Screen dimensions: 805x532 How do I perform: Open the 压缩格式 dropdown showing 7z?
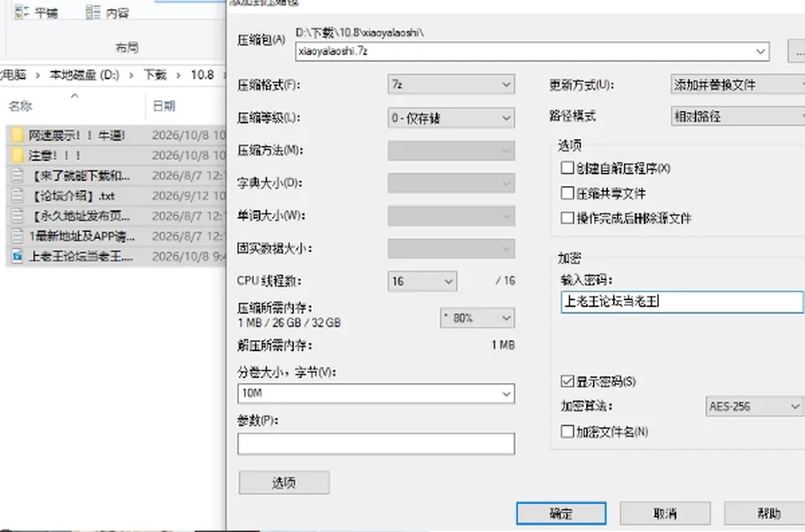tap(451, 85)
